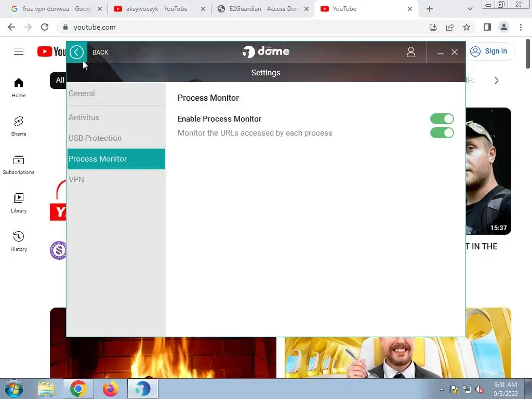
Task: Open YouTube History in sidebar
Action: tap(19, 241)
